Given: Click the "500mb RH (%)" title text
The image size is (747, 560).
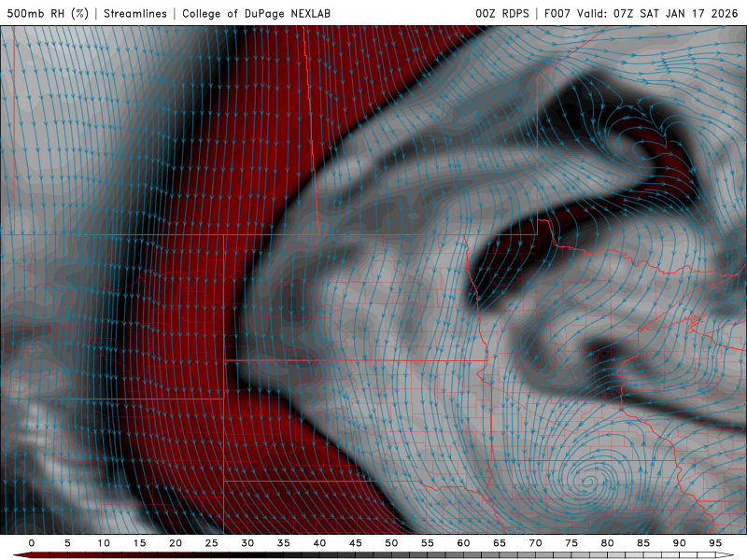Looking at the screenshot, I should (48, 13).
